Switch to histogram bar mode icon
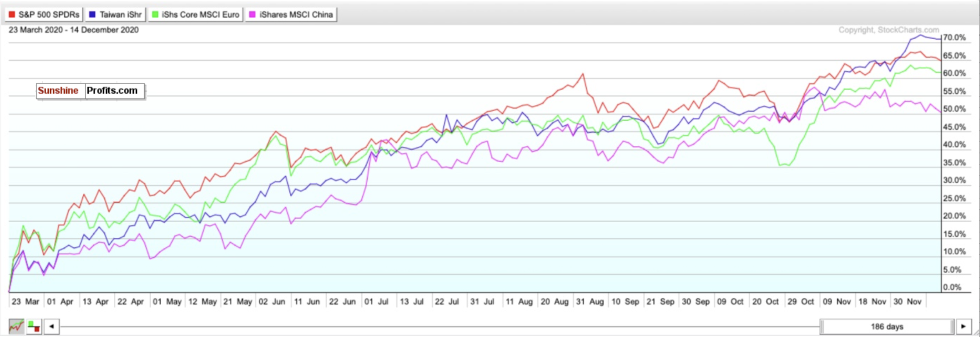 [x=34, y=326]
